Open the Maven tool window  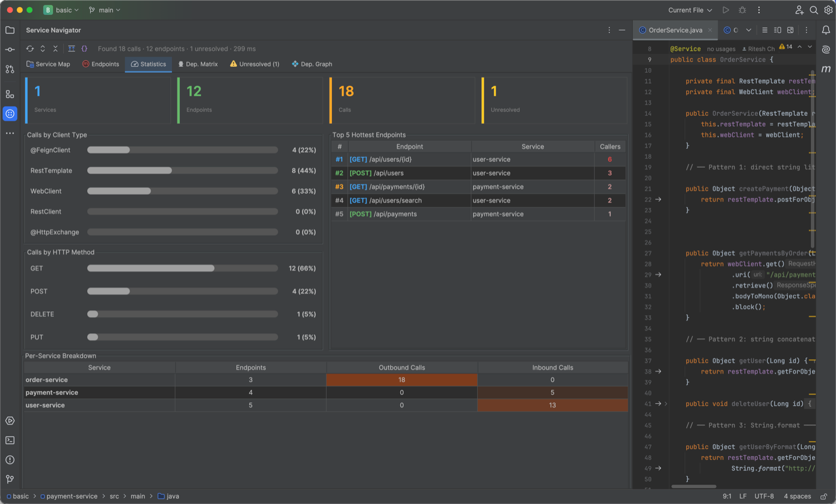point(826,69)
